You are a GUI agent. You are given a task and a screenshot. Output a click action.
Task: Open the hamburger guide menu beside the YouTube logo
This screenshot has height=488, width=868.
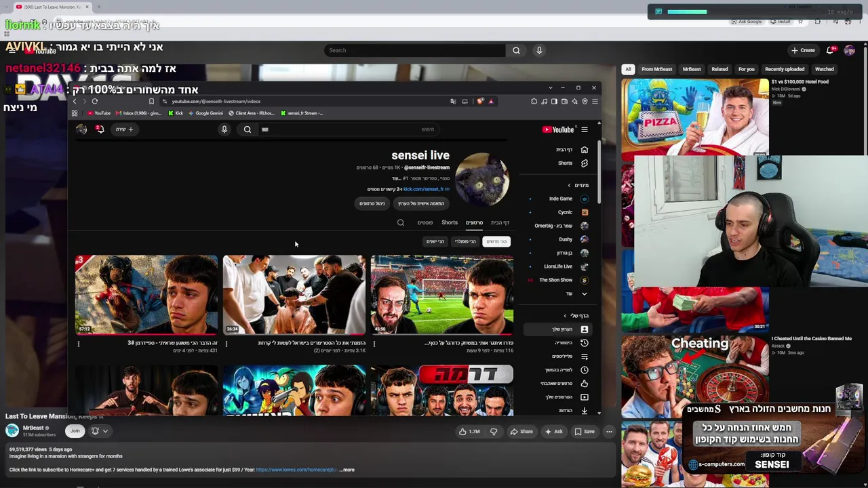click(585, 129)
